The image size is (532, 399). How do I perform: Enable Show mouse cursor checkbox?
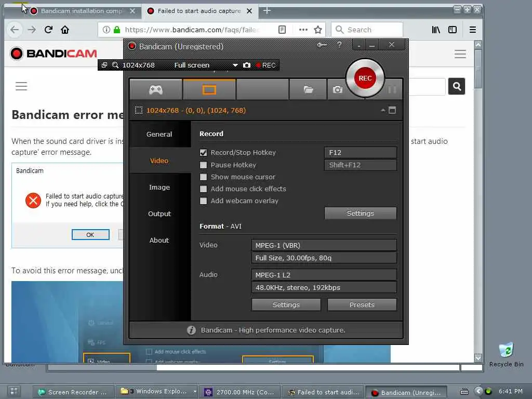(203, 177)
